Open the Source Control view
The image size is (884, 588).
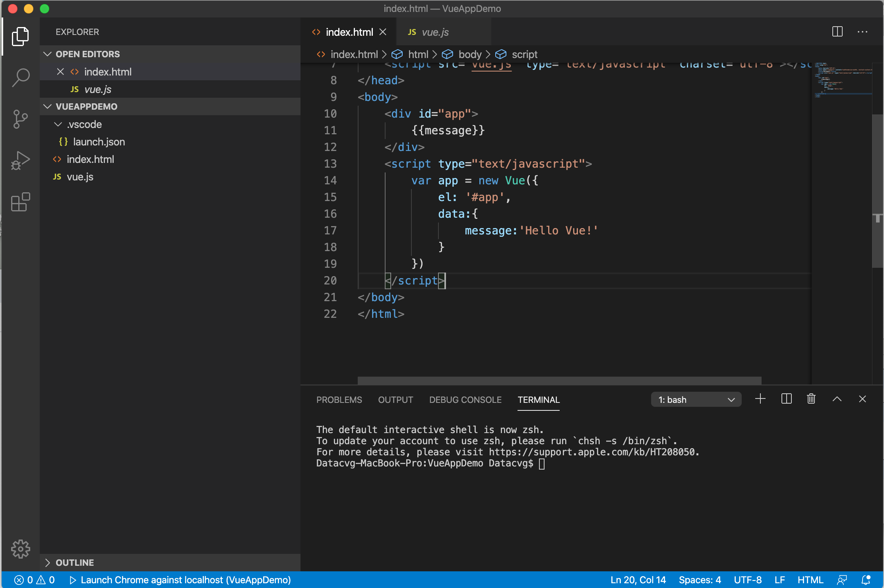[x=21, y=119]
